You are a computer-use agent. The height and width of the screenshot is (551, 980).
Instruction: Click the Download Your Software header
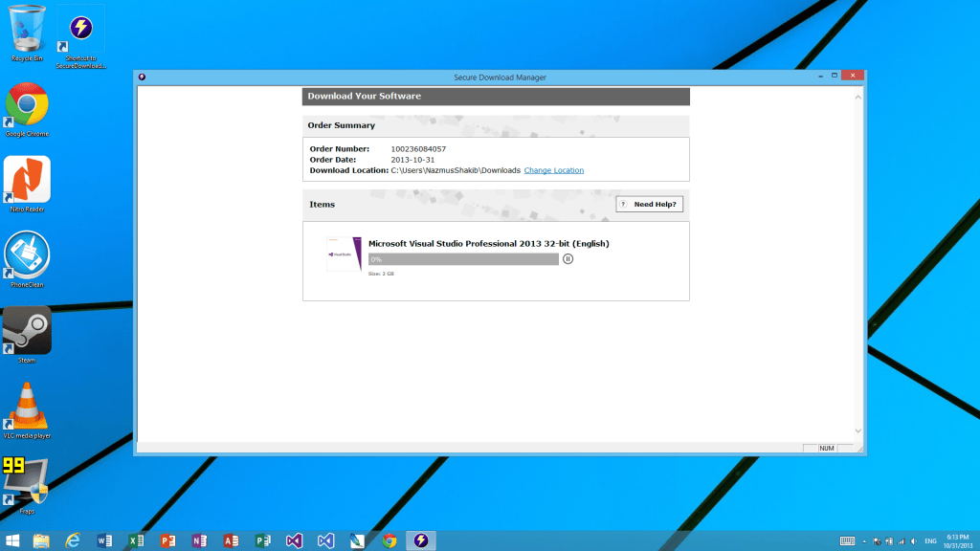(364, 97)
